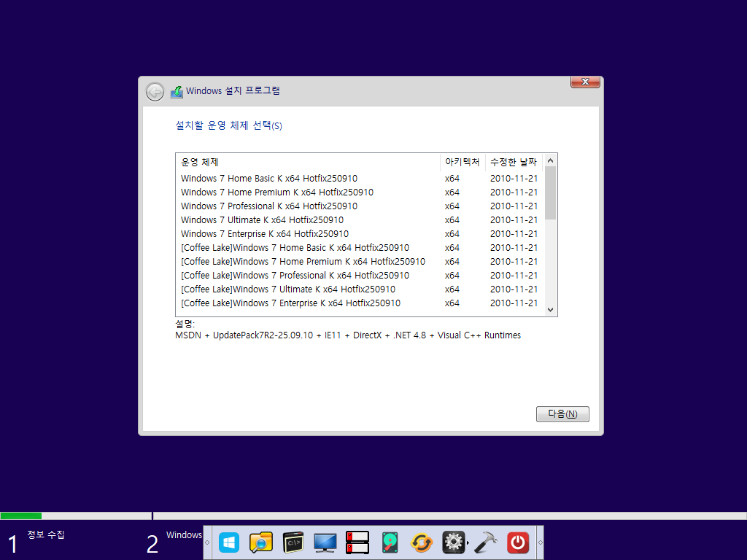Screen dimensions: 747x560
Task: Select Windows 7 Ultimate K x64 Hotfix250910
Action: [360, 219]
